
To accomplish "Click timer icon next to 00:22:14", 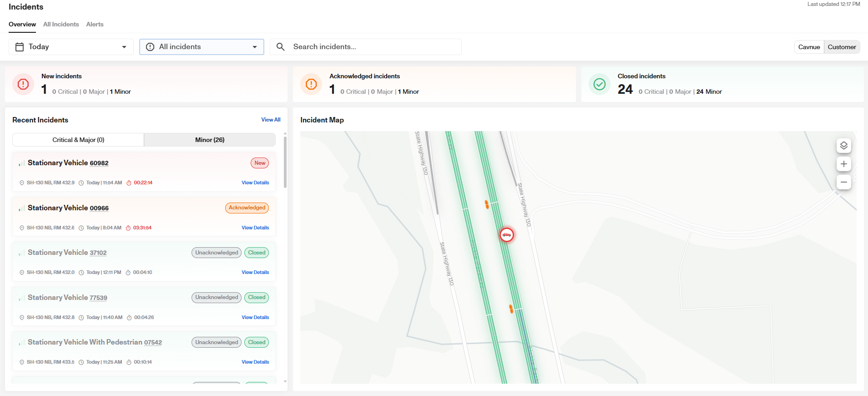I will point(129,183).
